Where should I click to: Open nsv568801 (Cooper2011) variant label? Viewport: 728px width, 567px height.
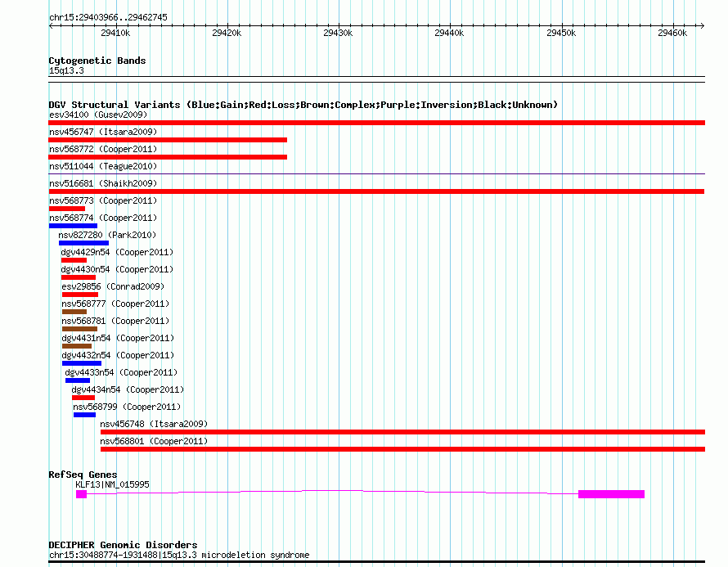(154, 441)
